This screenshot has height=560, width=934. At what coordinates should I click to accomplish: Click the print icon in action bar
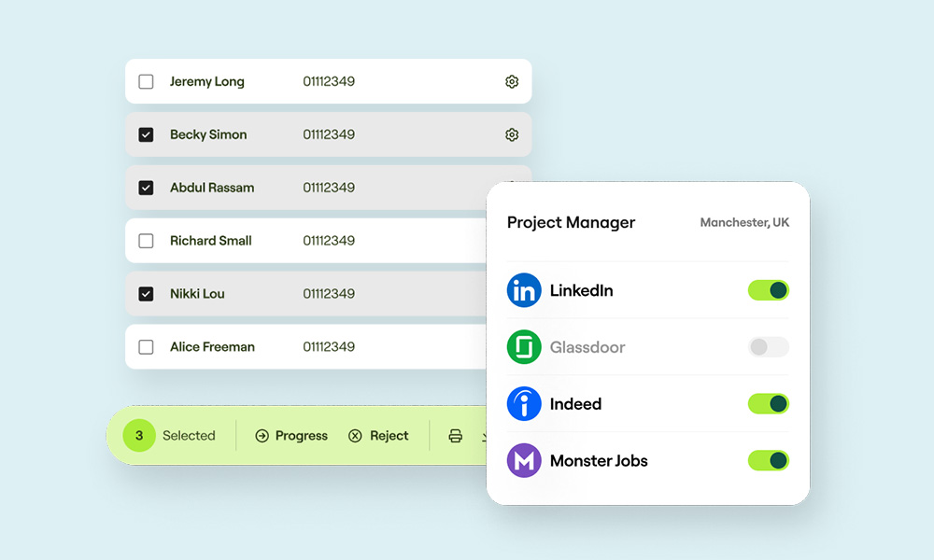tap(455, 436)
